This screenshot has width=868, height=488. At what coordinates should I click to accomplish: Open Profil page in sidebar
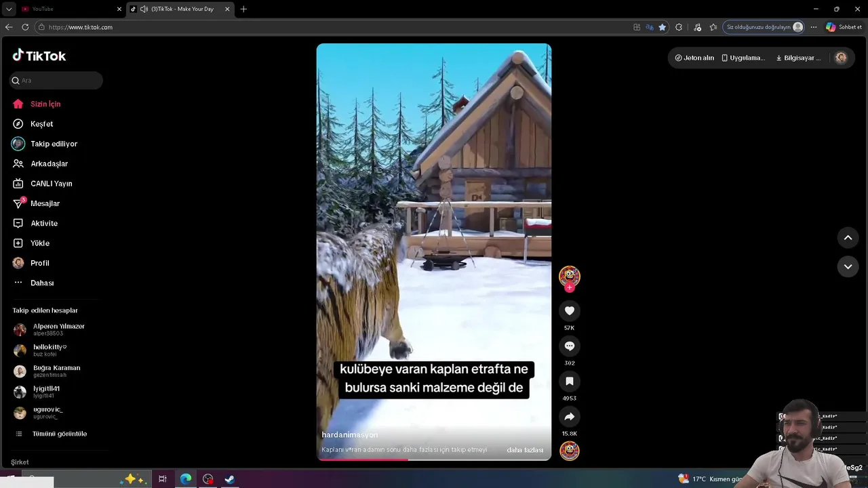31,263
